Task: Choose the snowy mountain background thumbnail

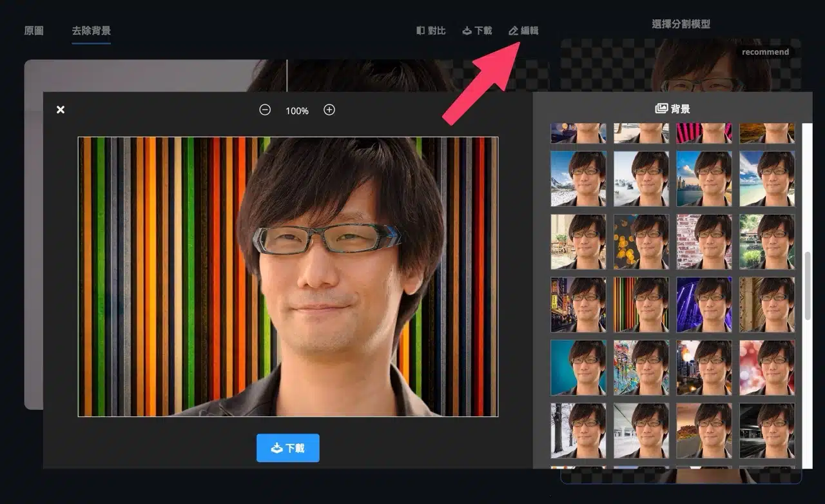Action: (x=578, y=179)
